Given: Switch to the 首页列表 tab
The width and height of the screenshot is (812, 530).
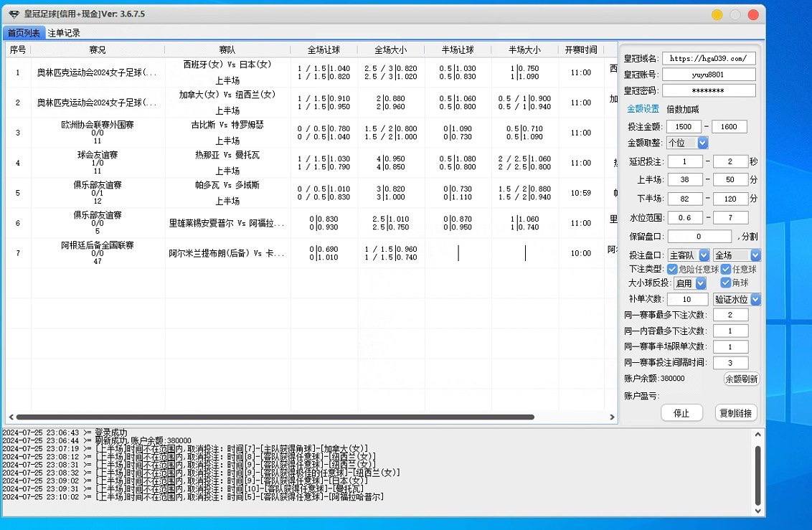Looking at the screenshot, I should pos(24,33).
